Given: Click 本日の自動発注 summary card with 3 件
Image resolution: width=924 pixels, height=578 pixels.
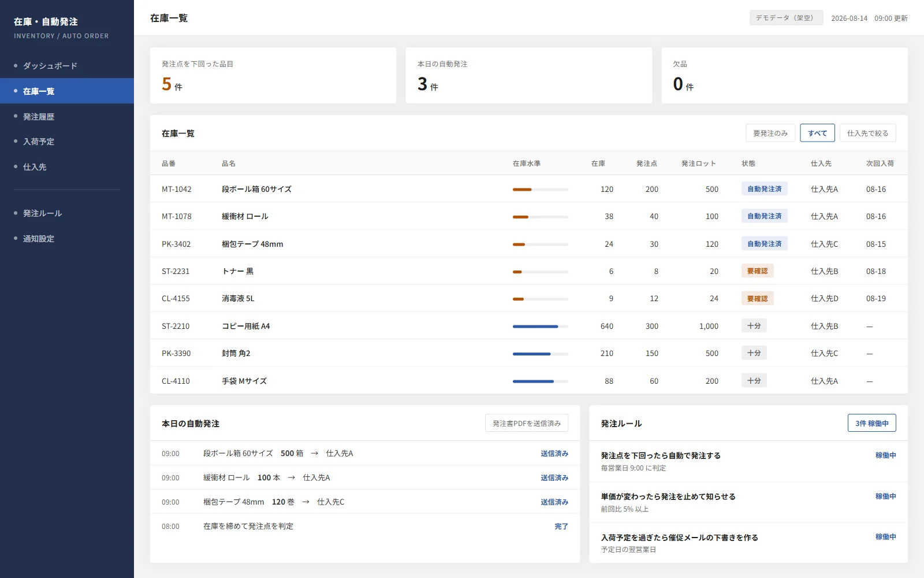Looking at the screenshot, I should [529, 76].
